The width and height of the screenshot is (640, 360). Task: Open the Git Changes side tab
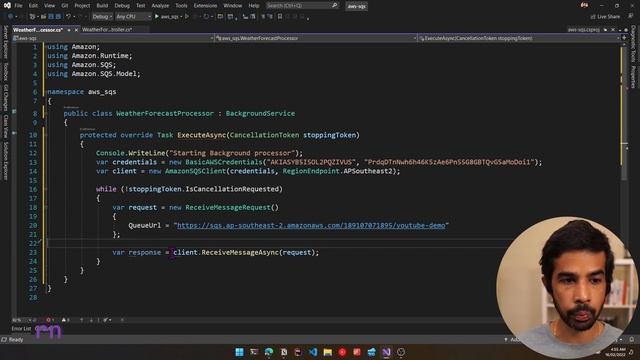pos(5,97)
